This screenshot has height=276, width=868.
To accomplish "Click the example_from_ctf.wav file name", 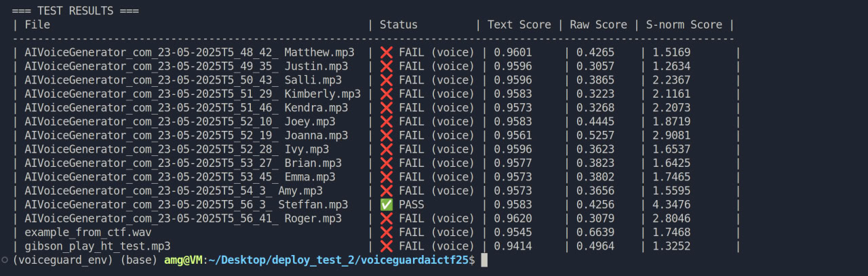I will (x=87, y=233).
